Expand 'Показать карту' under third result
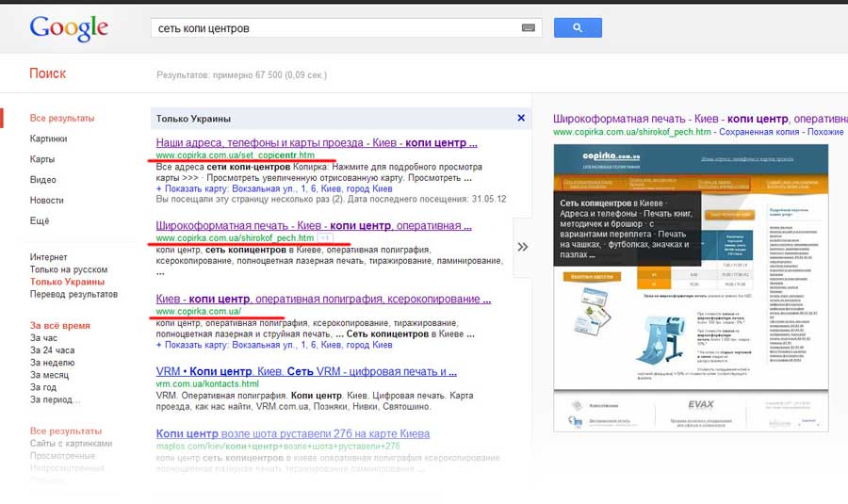Viewport: 848px width, 504px height. 274,345
